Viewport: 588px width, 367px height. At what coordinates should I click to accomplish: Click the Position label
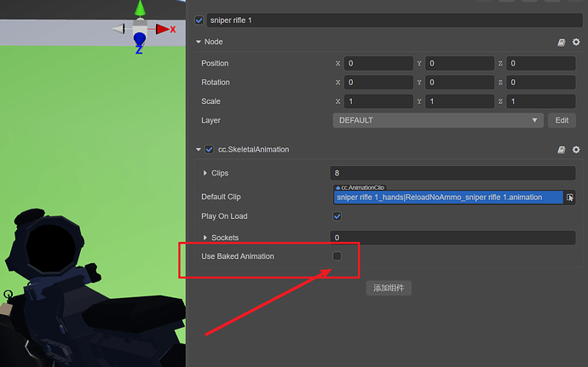pos(215,63)
